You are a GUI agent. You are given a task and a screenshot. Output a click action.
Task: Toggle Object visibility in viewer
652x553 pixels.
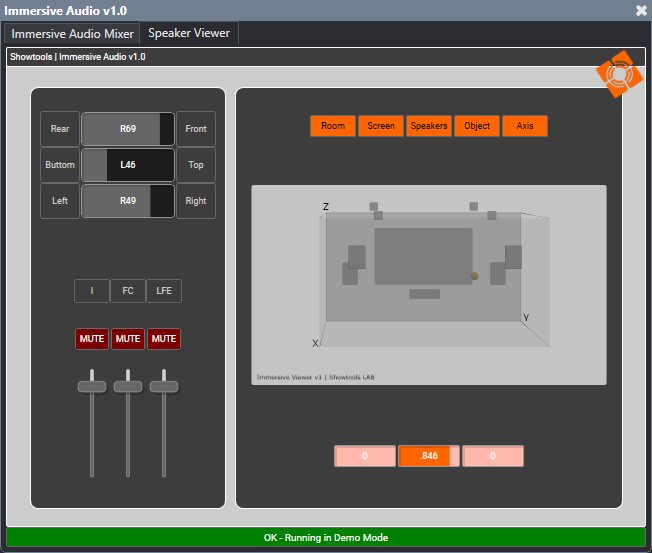point(477,126)
